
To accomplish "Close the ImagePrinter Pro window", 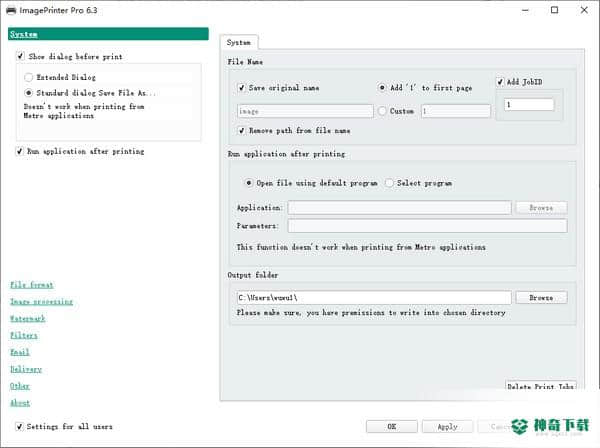I will pos(584,10).
